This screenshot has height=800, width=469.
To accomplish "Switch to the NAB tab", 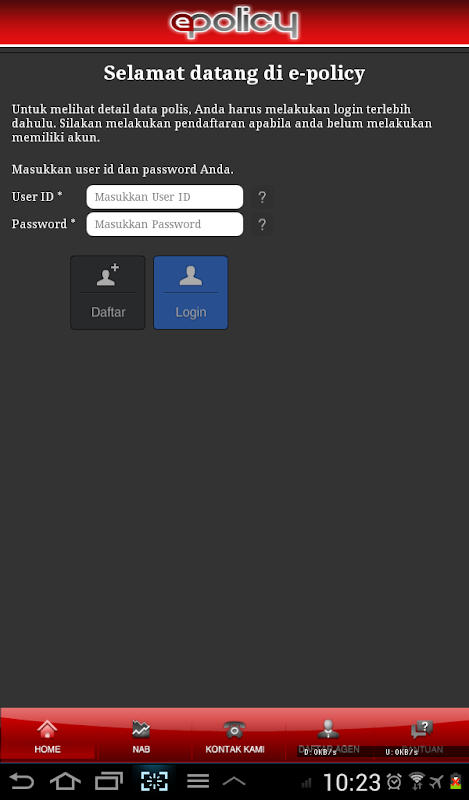I will [141, 736].
